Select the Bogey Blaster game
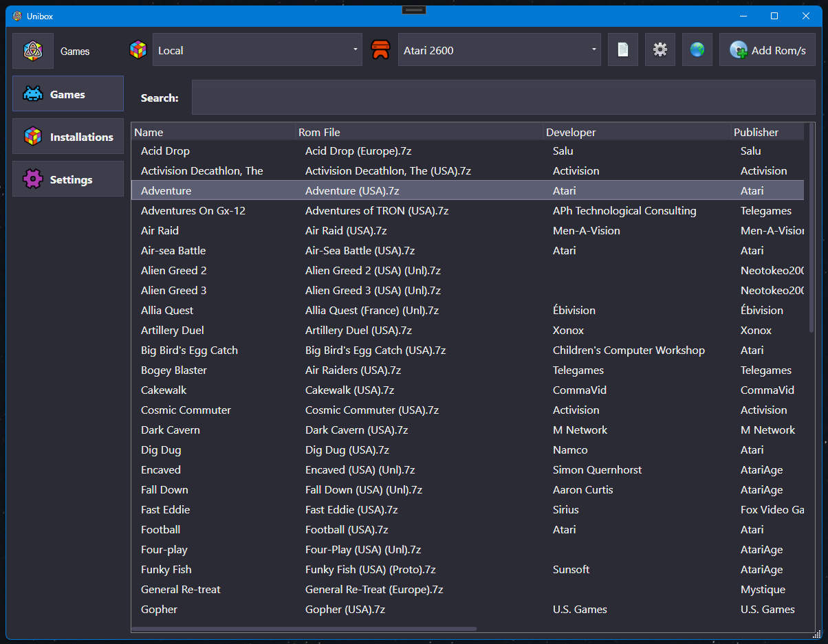The width and height of the screenshot is (828, 644). pos(173,370)
